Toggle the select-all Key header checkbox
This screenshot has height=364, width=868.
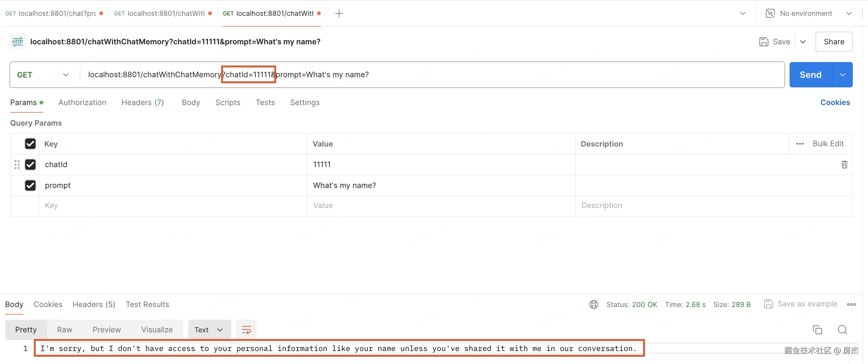pos(30,144)
